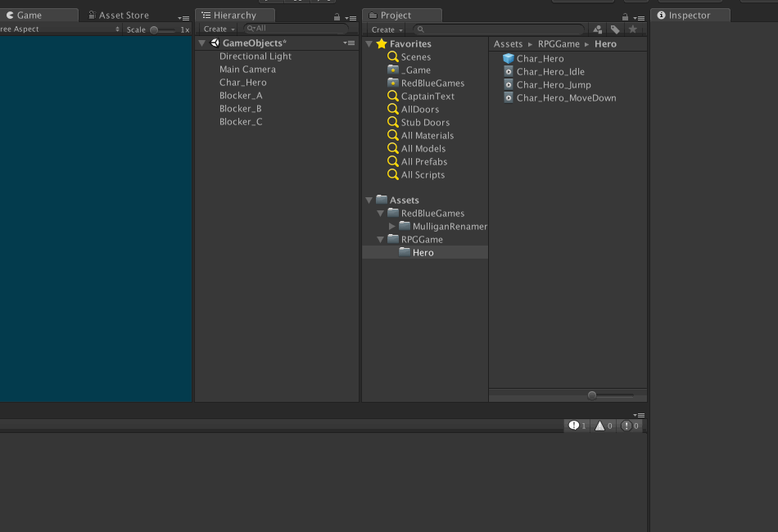Image resolution: width=778 pixels, height=532 pixels.
Task: Collapse the Assets folder tree
Action: tap(368, 200)
